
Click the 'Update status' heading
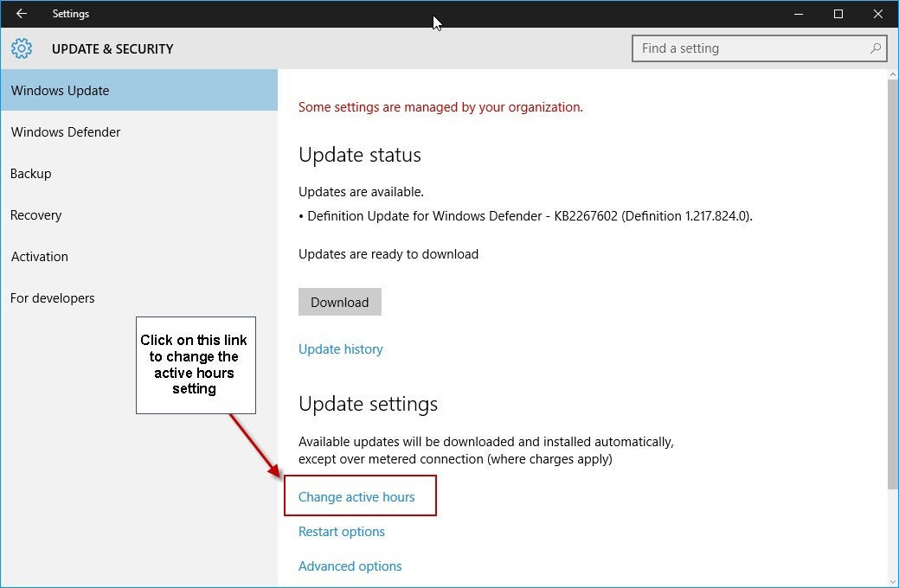click(x=359, y=155)
